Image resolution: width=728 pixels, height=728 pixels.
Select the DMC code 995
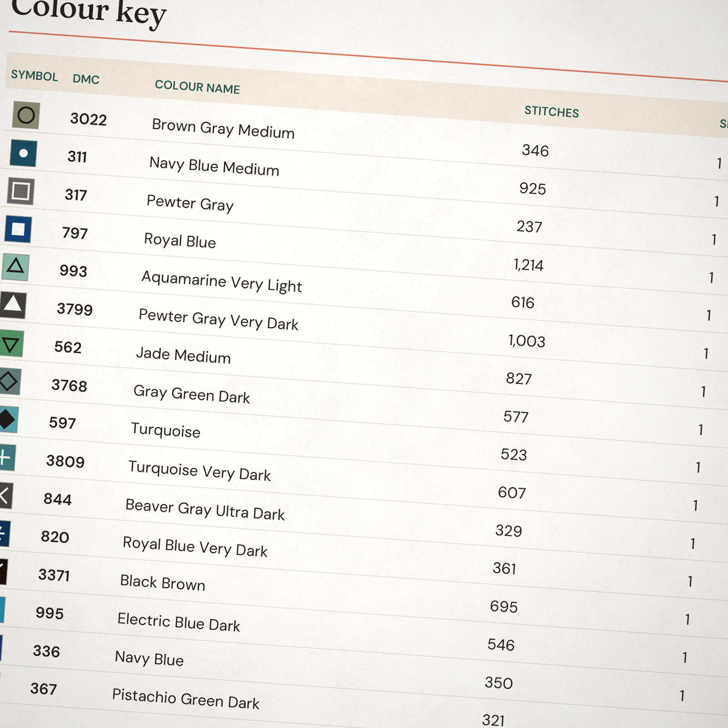click(50, 613)
